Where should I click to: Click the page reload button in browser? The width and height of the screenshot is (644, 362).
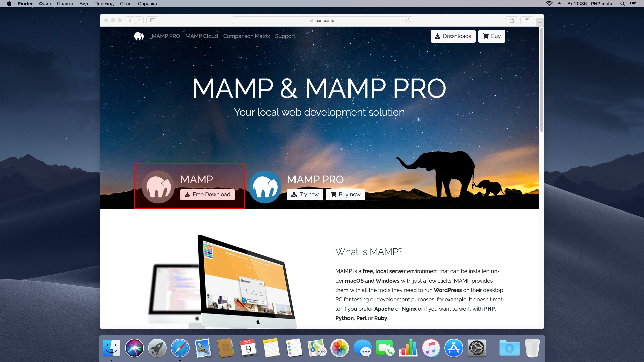(408, 20)
